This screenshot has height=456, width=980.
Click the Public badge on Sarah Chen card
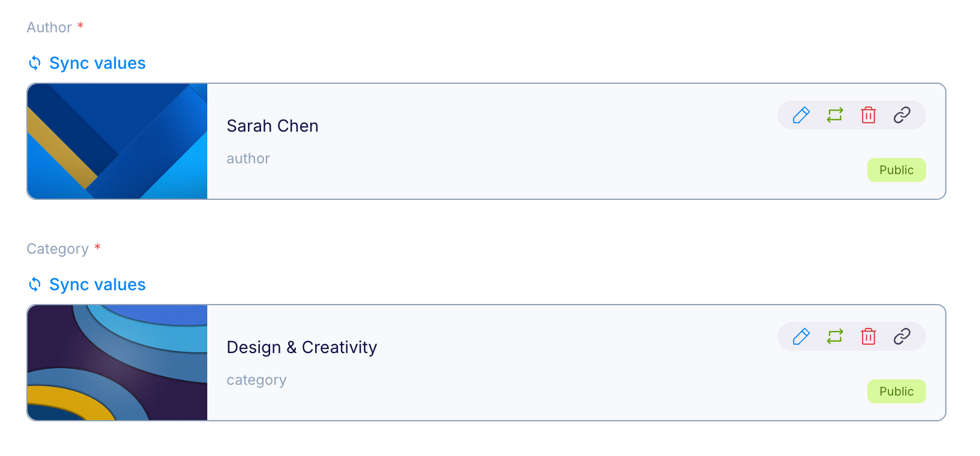(896, 170)
